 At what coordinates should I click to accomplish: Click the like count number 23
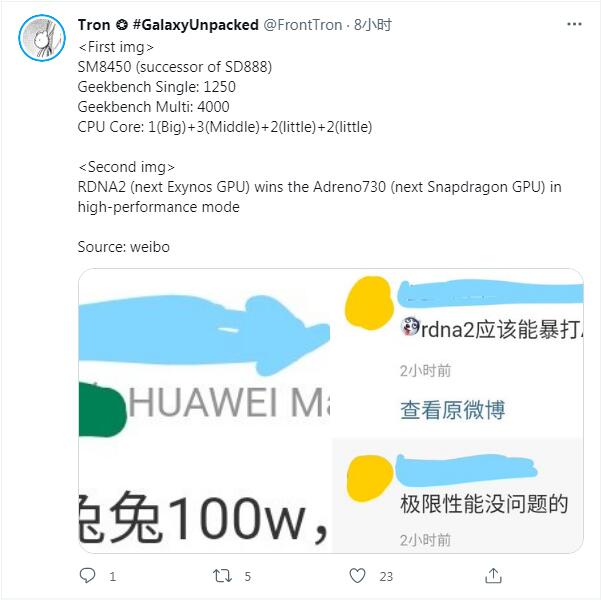click(386, 577)
